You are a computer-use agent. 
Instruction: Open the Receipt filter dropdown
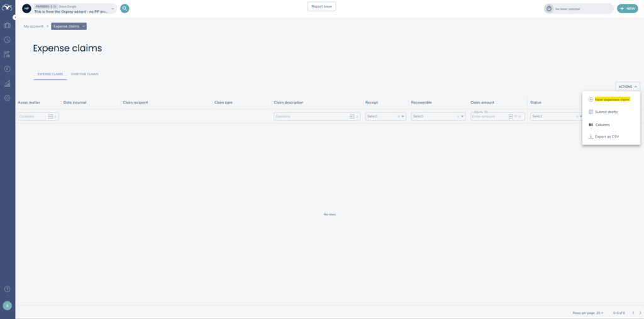point(403,116)
